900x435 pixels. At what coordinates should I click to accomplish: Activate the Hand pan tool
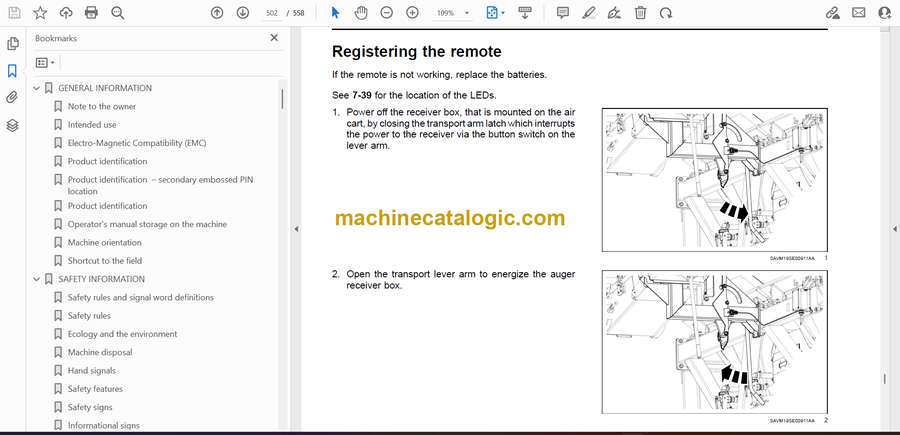(x=361, y=13)
